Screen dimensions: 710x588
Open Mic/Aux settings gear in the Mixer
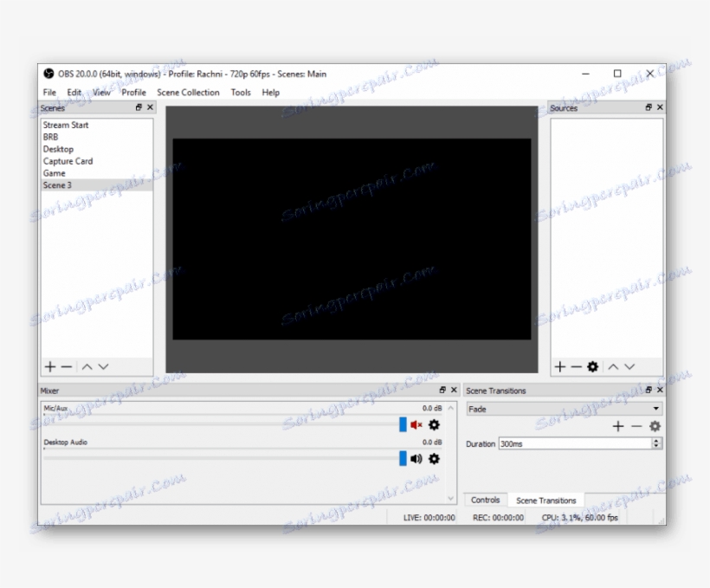(433, 425)
